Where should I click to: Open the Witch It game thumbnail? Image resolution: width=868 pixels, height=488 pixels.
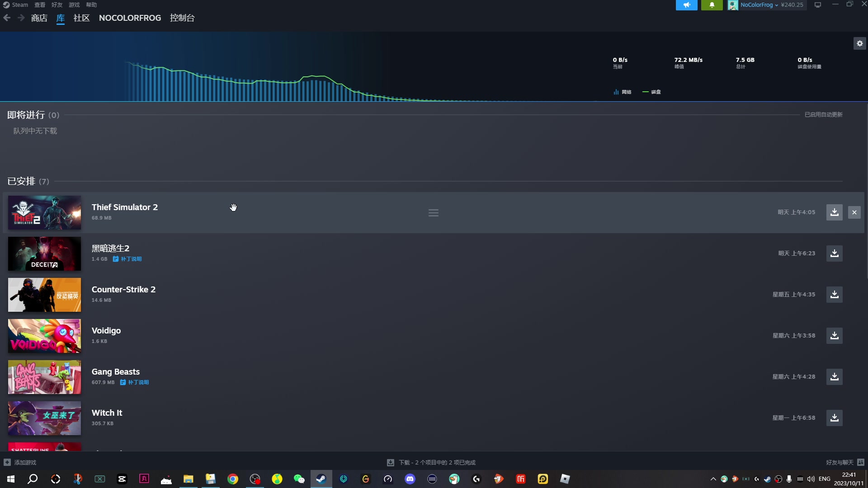pos(44,418)
